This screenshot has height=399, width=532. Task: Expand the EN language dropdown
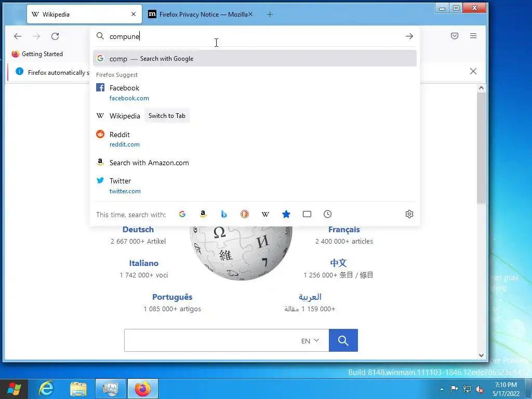[310, 341]
